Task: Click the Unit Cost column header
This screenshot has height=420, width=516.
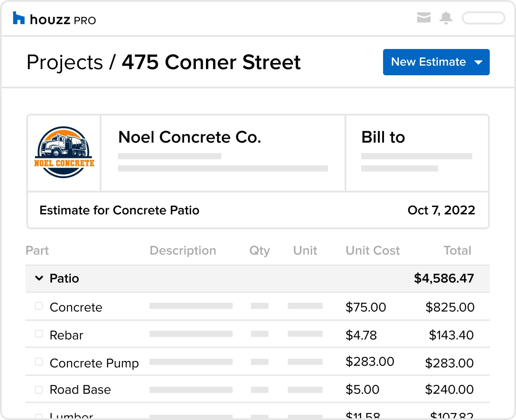Action: click(373, 251)
